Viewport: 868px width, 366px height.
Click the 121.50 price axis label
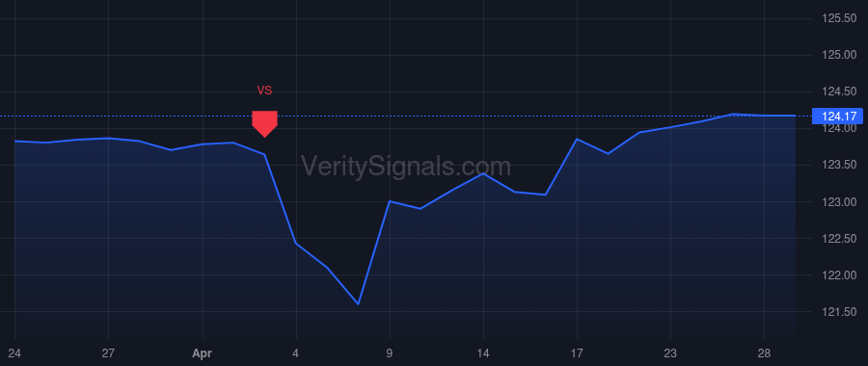coord(839,312)
